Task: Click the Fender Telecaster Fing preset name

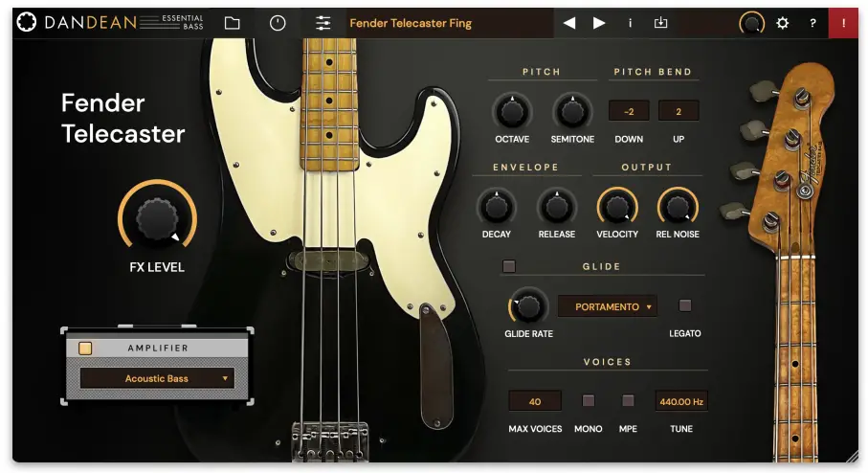Action: pyautogui.click(x=411, y=23)
